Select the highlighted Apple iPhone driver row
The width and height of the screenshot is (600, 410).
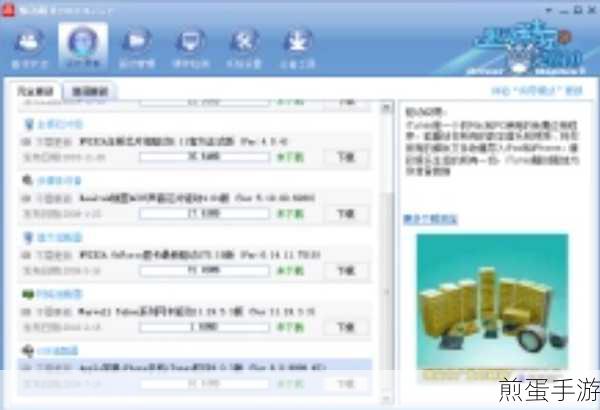tap(194, 377)
